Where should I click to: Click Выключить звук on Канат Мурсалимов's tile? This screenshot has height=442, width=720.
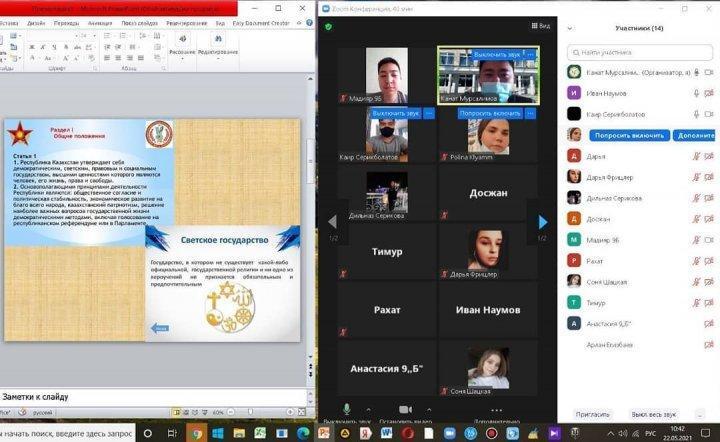pos(498,55)
